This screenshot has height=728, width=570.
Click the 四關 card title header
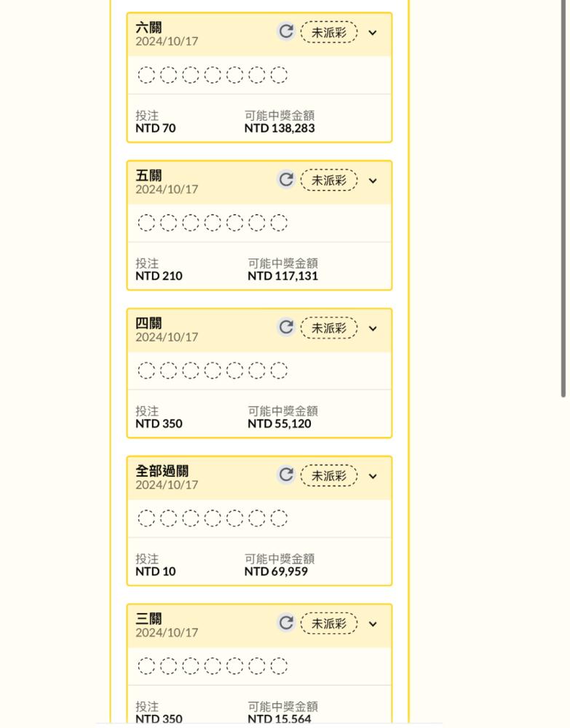click(x=149, y=323)
